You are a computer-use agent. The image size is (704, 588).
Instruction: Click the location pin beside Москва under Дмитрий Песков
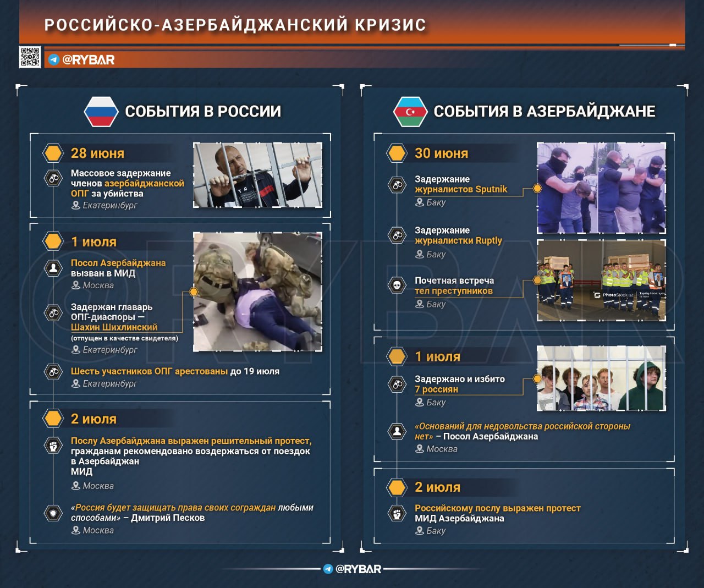click(76, 530)
